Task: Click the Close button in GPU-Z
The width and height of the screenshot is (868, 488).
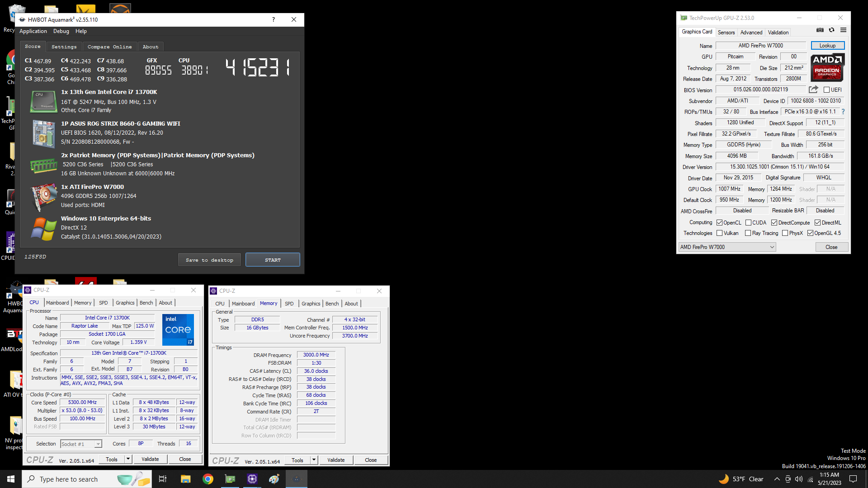Action: (x=831, y=247)
